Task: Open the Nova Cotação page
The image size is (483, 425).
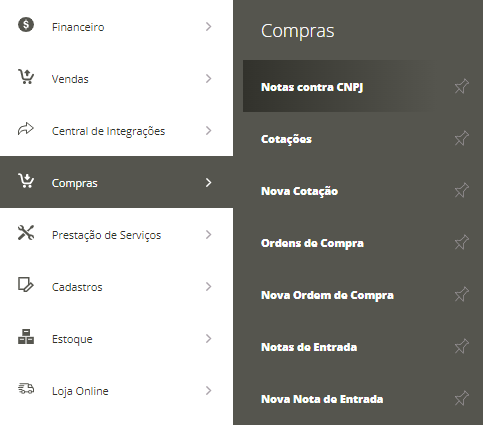Action: [299, 191]
